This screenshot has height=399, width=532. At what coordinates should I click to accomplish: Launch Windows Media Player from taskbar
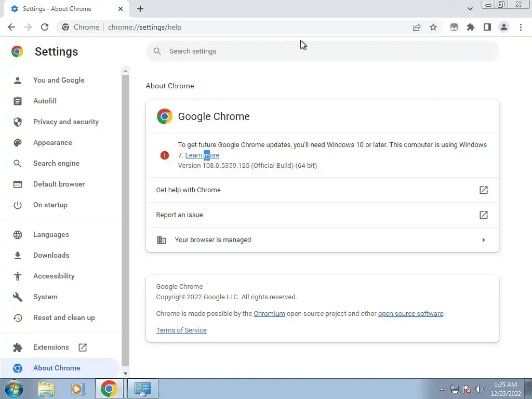point(77,389)
